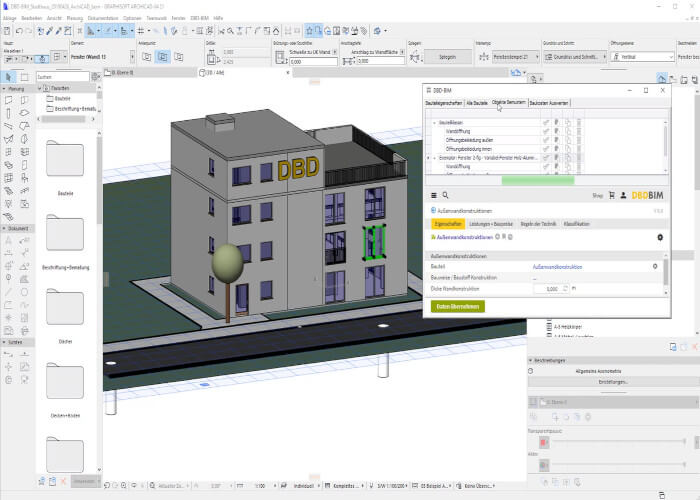Open the Fensterstempel dropdown
This screenshot has width=700, height=500.
(x=516, y=57)
